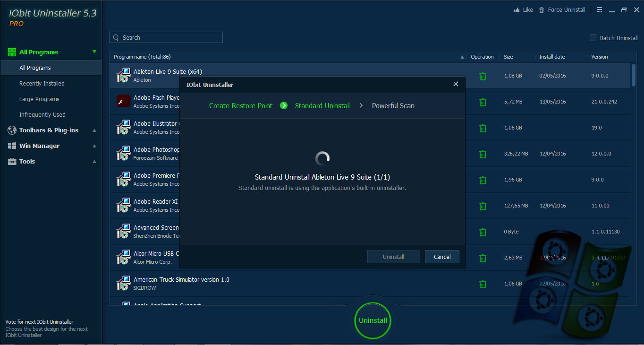Click the 0 Byte size cell
The image size is (644, 345).
[x=511, y=232]
